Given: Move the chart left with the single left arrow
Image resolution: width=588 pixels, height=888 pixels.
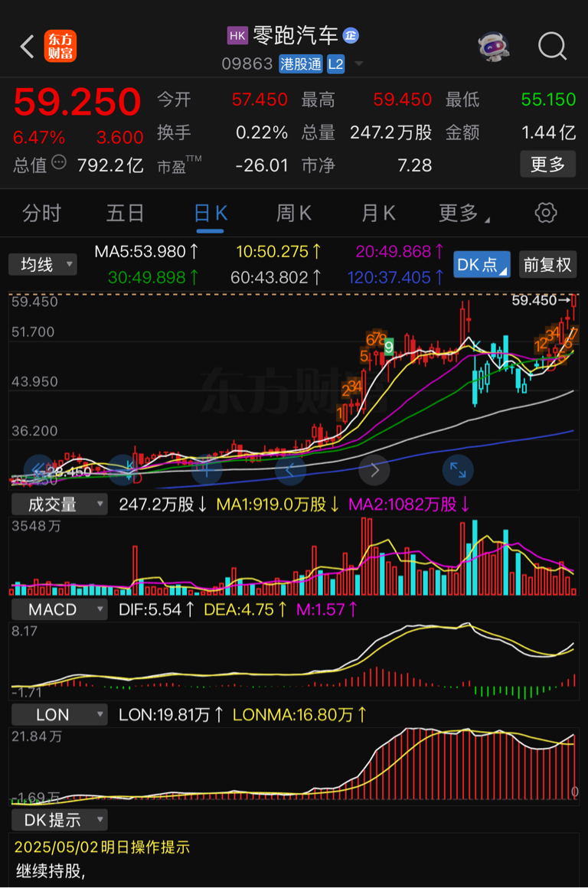Looking at the screenshot, I should 290,469.
